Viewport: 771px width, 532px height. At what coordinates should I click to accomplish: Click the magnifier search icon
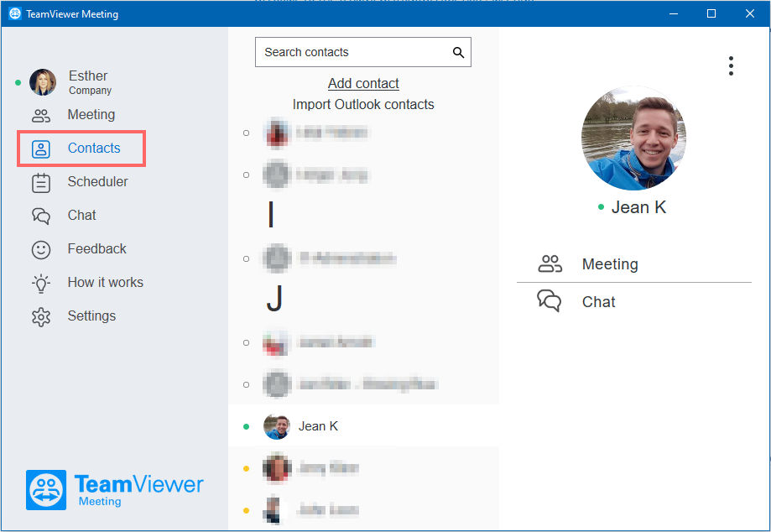point(458,52)
